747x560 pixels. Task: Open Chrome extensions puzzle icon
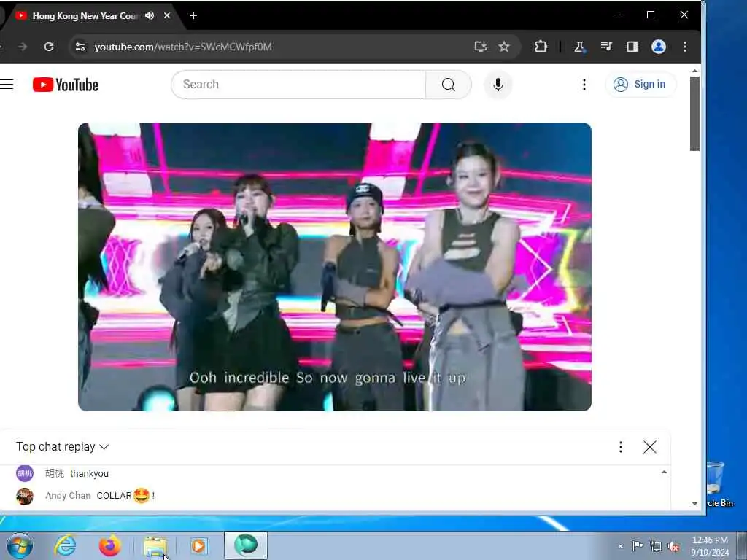(x=541, y=47)
